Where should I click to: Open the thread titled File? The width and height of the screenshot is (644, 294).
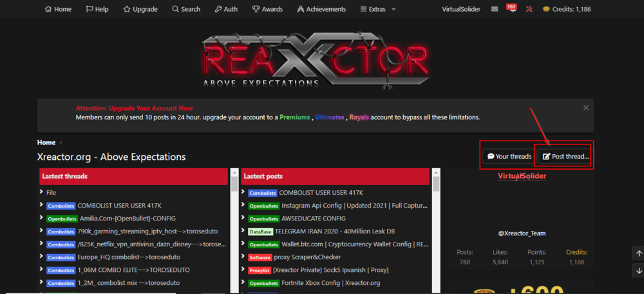(x=52, y=192)
